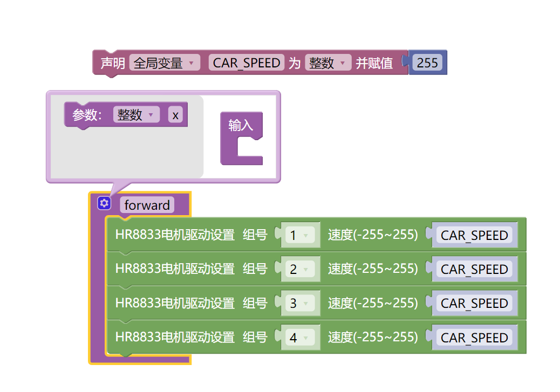Viewport: 560px width, 392px height.
Task: Click HR8833电机驱动设置 text in group 3 row
Action: click(x=175, y=302)
